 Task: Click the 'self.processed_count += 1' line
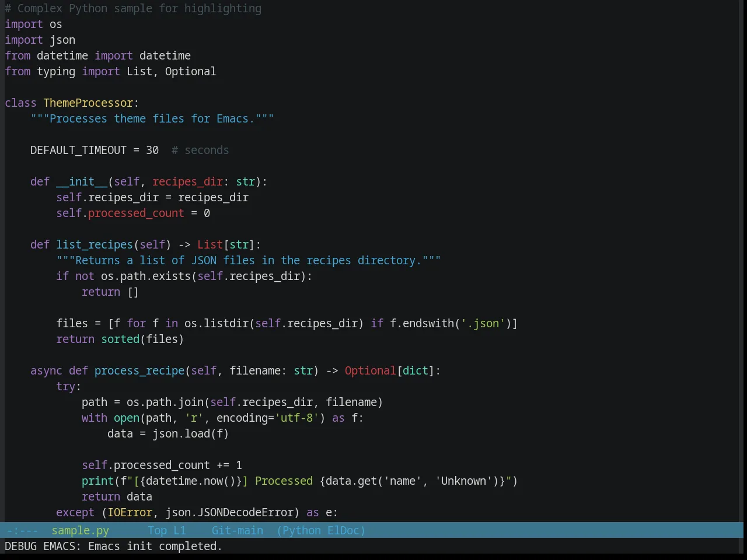(162, 465)
